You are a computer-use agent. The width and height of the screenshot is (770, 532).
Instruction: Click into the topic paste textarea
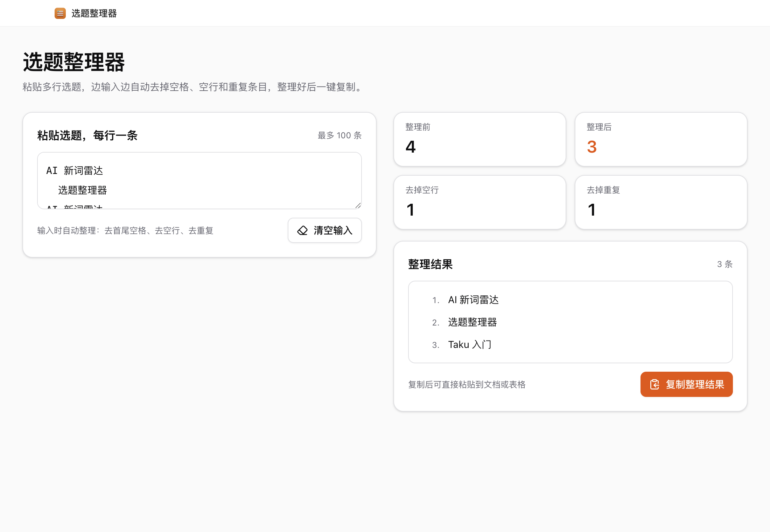coord(199,181)
